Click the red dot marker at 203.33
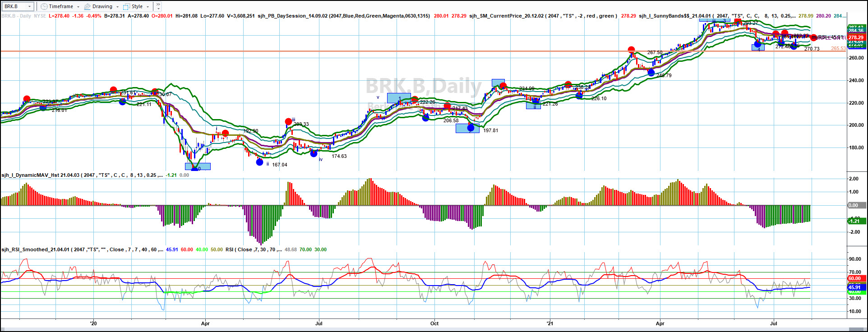The width and height of the screenshot is (868, 332). click(x=289, y=122)
